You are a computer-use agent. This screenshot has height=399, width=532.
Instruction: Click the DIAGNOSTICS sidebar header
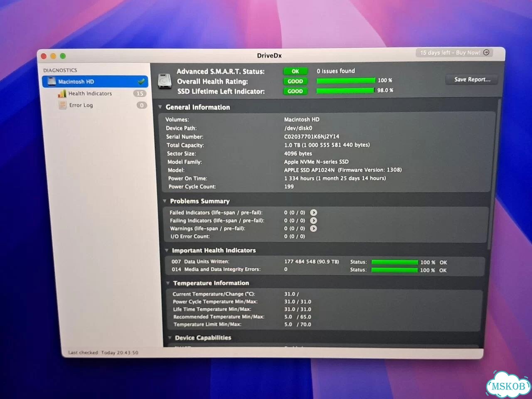(60, 70)
